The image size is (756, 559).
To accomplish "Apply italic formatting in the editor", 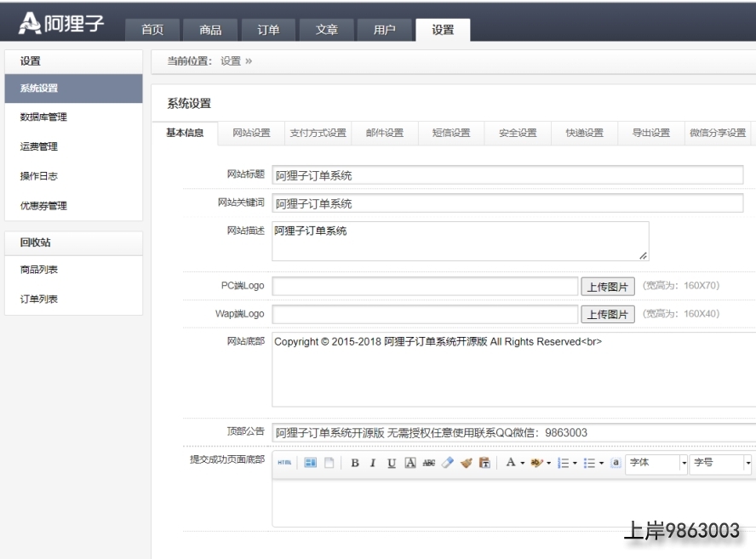I will (x=373, y=463).
